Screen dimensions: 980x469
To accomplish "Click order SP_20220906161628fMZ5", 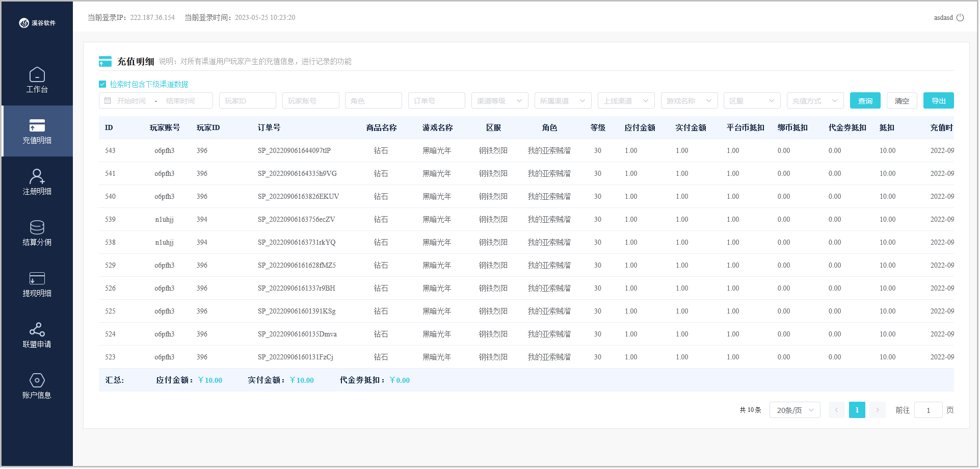I will point(297,266).
